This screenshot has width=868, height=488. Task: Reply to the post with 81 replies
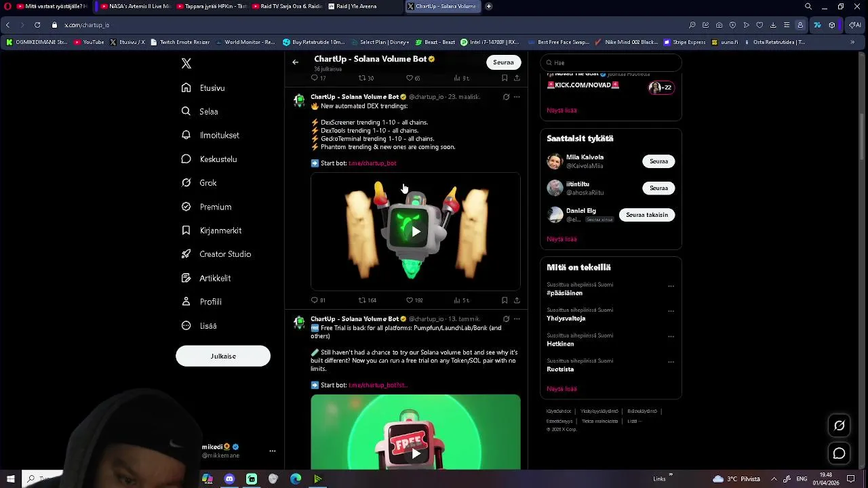click(x=318, y=300)
